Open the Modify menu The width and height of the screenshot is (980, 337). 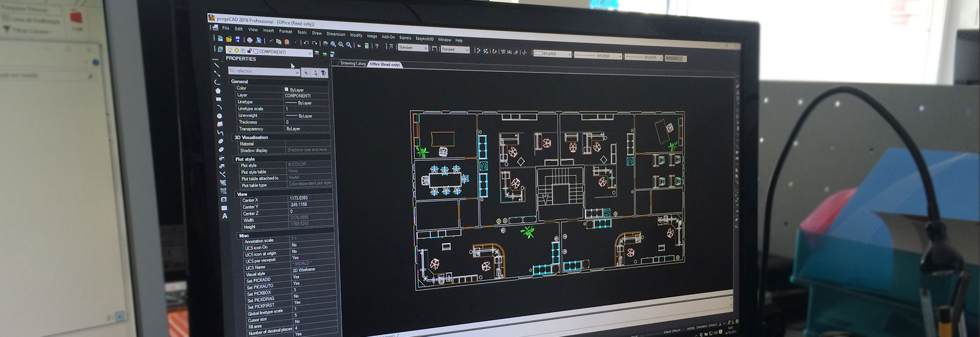tap(356, 35)
